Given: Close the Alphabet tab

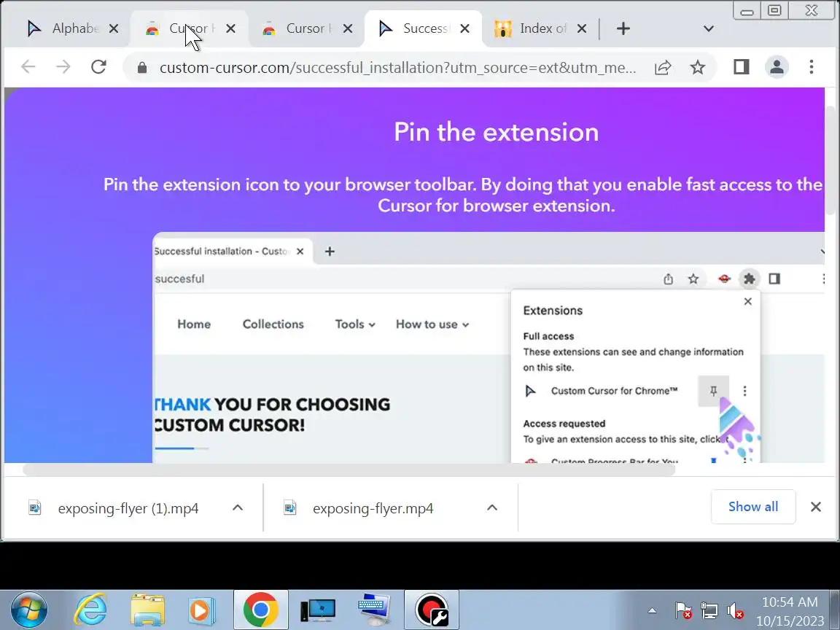Looking at the screenshot, I should pos(114,28).
